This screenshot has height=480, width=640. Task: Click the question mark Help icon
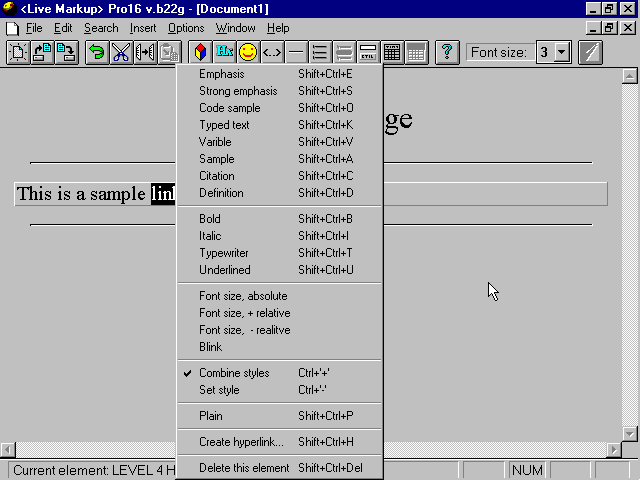pyautogui.click(x=446, y=52)
